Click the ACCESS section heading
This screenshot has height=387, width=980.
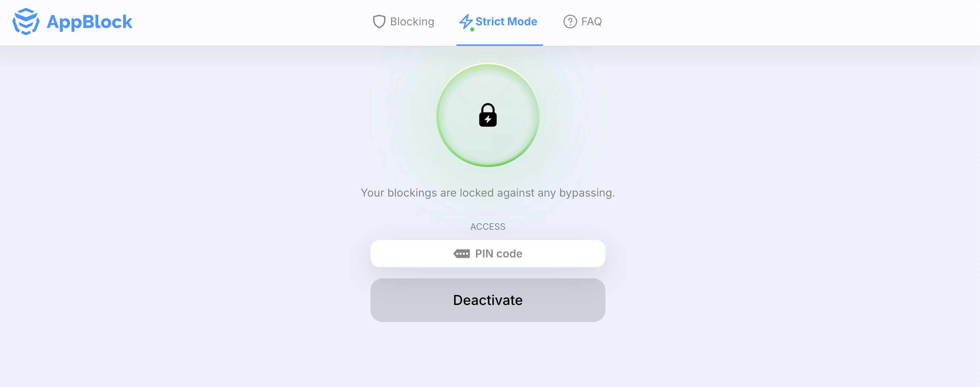click(x=488, y=227)
